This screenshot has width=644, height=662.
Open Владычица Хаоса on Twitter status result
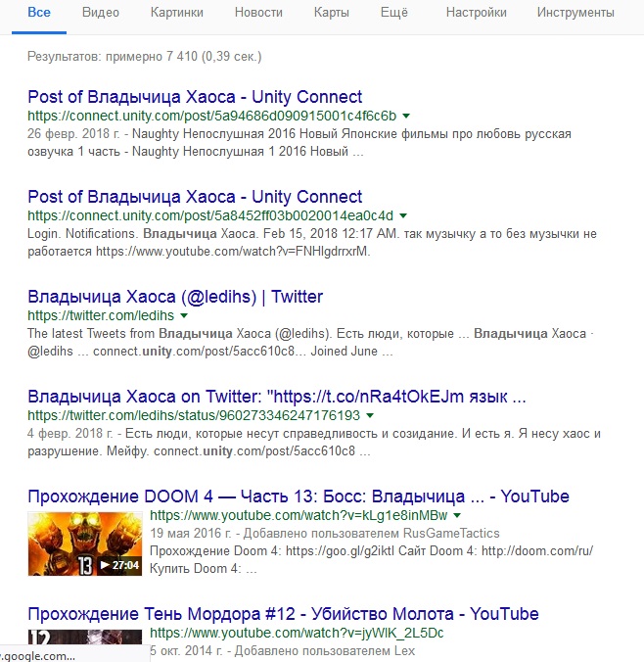pos(277,397)
